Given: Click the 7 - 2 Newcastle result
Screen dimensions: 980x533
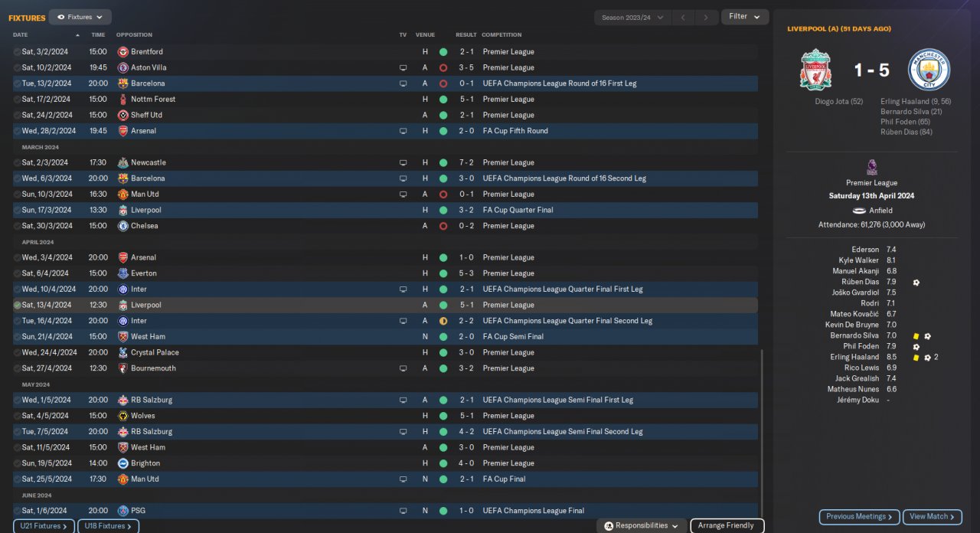Looking at the screenshot, I should pos(465,162).
